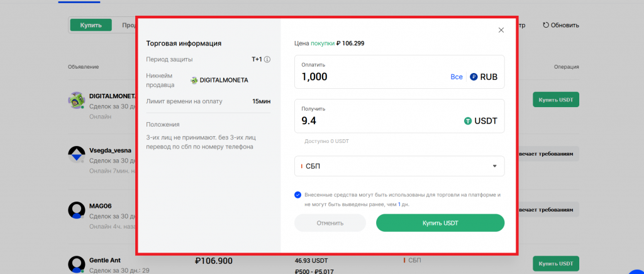Click the DIGITALMONETA seller avatar in the dialog
Image resolution: width=644 pixels, height=274 pixels.
pos(194,80)
